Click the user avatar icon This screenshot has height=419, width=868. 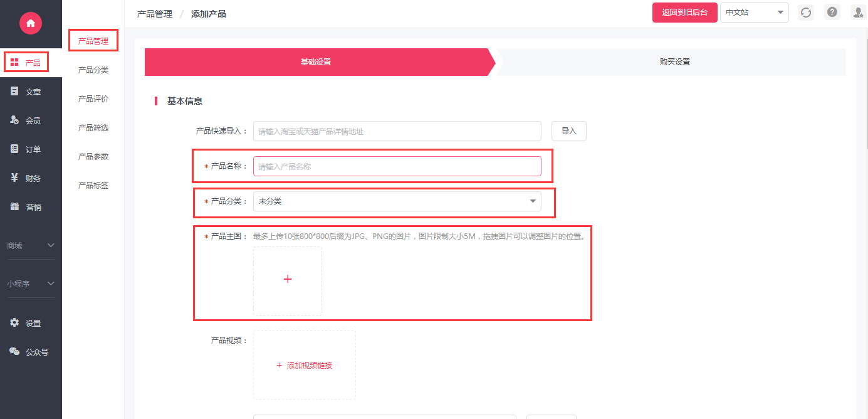pos(858,12)
